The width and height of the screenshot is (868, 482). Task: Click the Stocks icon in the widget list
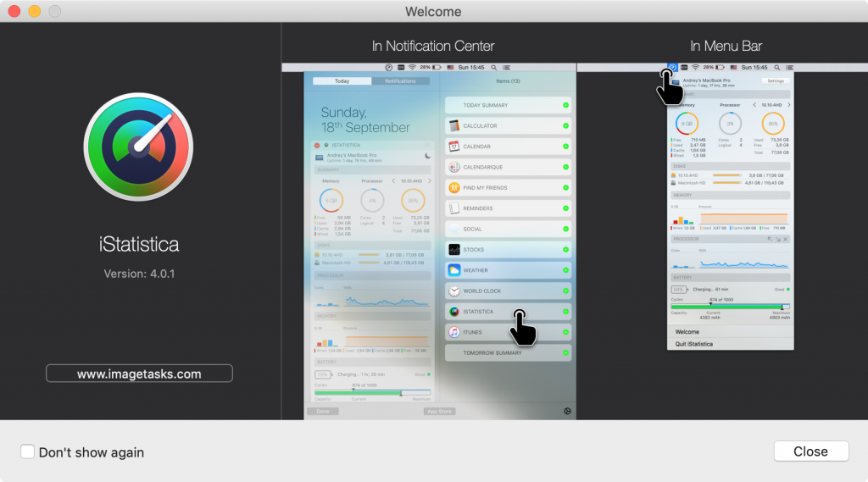pos(454,250)
